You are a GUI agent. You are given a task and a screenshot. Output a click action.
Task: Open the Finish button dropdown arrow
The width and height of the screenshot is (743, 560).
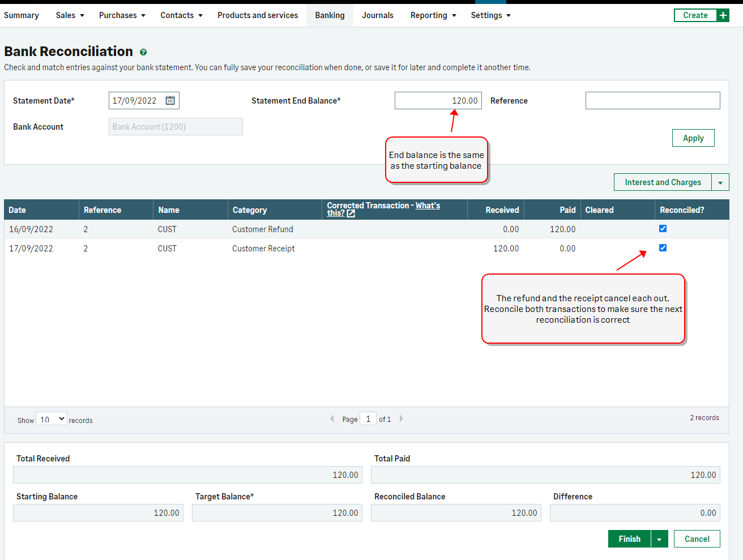point(659,539)
